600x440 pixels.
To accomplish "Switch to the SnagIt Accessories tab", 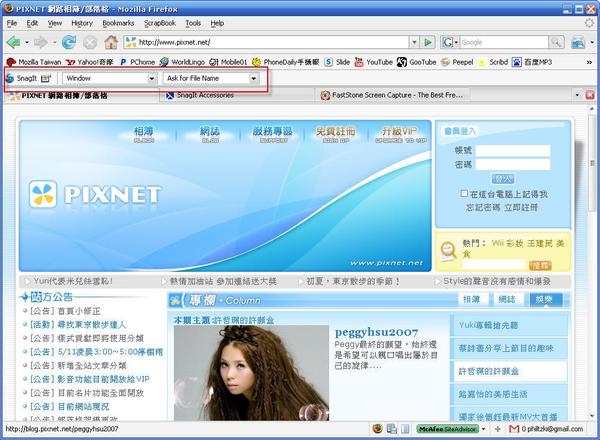I will (x=237, y=95).
